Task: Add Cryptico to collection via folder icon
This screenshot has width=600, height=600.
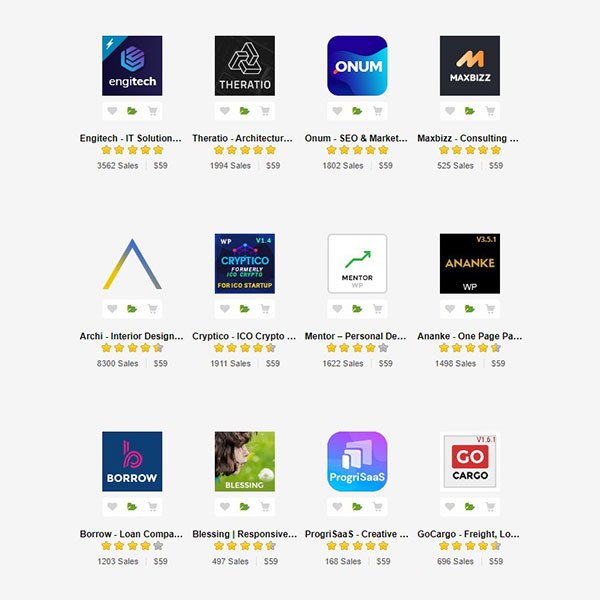Action: [245, 309]
